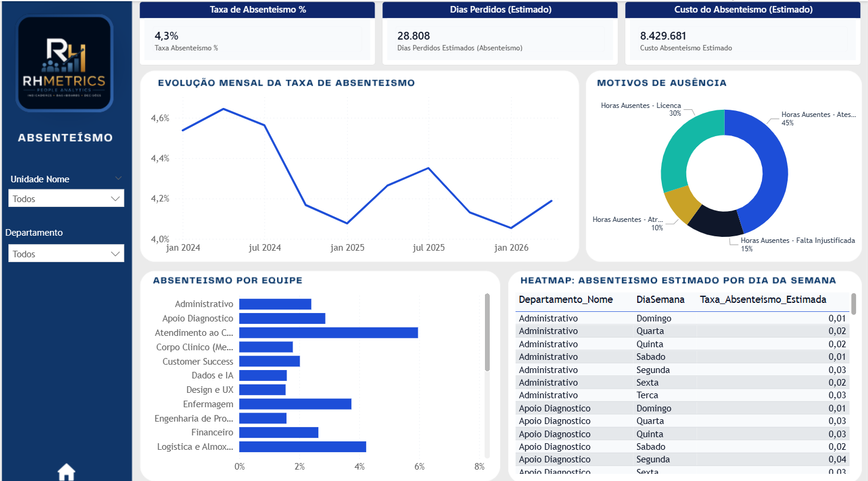
Task: Open the Unidade Nome dropdown
Action: point(66,199)
